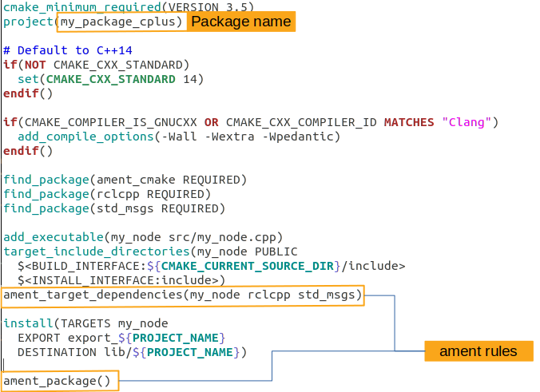Image resolution: width=540 pixels, height=392 pixels.
Task: Click the '# Default to C++14' comment
Action: [x=68, y=50]
